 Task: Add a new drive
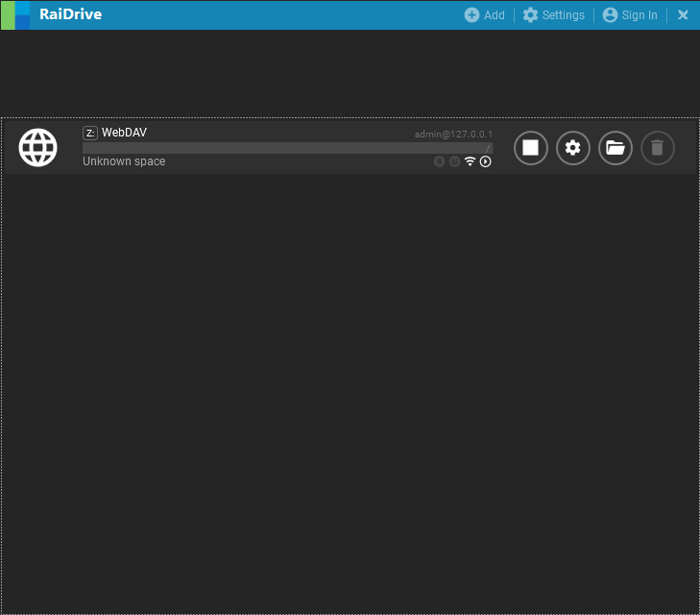pos(484,15)
